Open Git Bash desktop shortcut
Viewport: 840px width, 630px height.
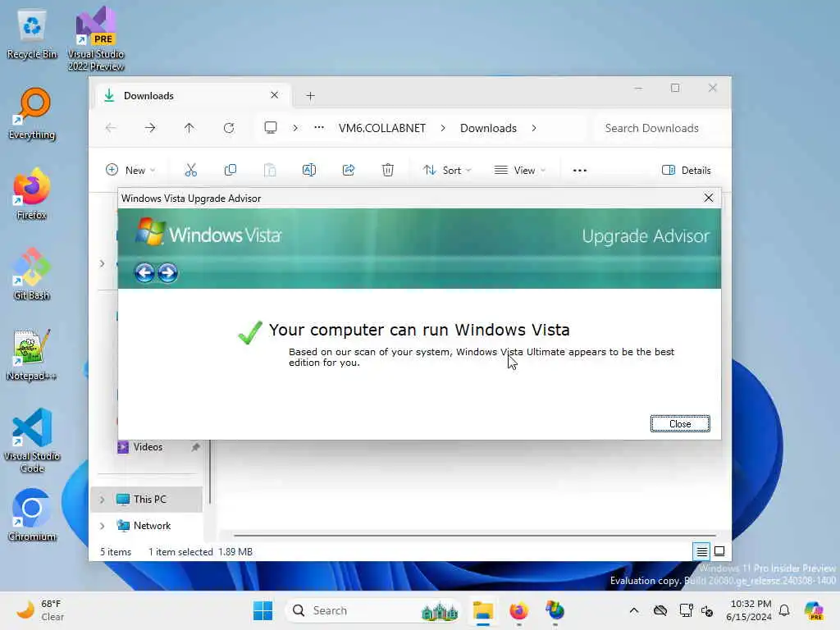(32, 274)
